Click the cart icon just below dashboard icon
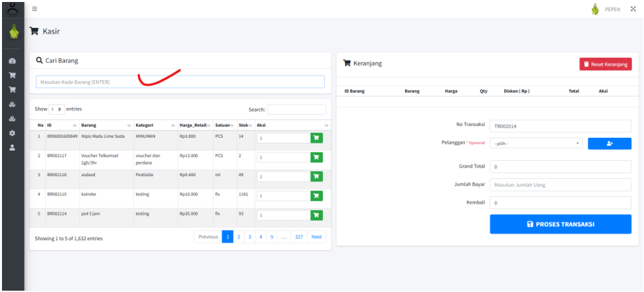 click(13, 75)
